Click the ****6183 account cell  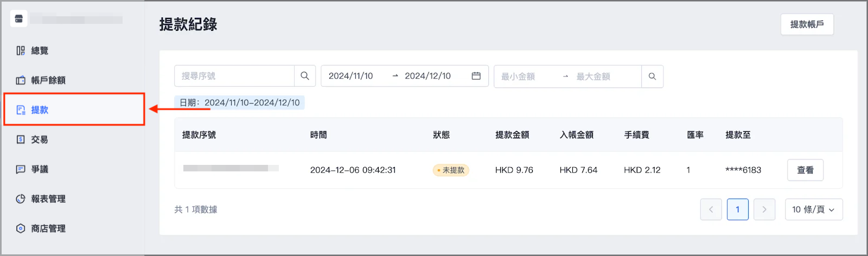(743, 170)
